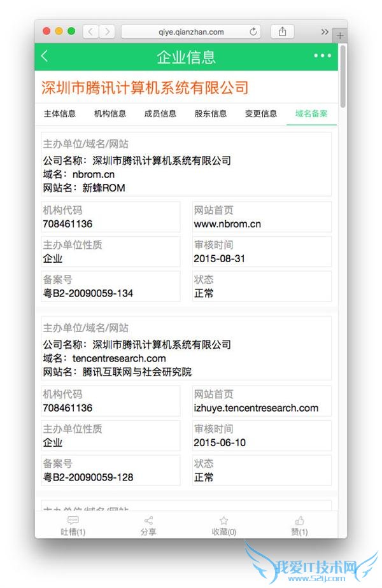
Task: Reload the page with the refresh icon
Action: click(x=253, y=32)
